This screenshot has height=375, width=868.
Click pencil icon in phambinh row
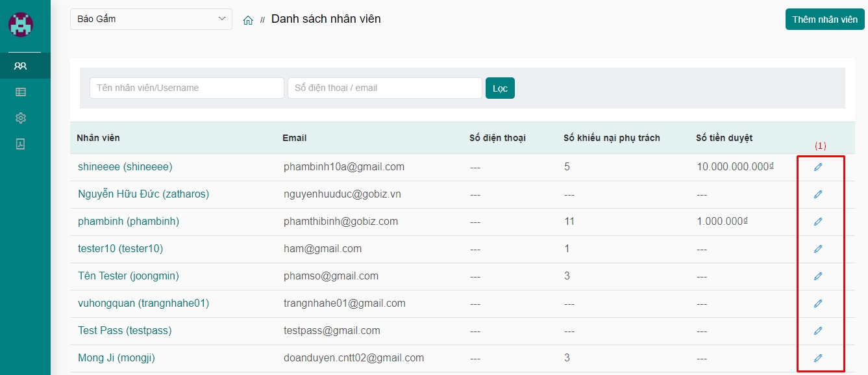pyautogui.click(x=818, y=222)
